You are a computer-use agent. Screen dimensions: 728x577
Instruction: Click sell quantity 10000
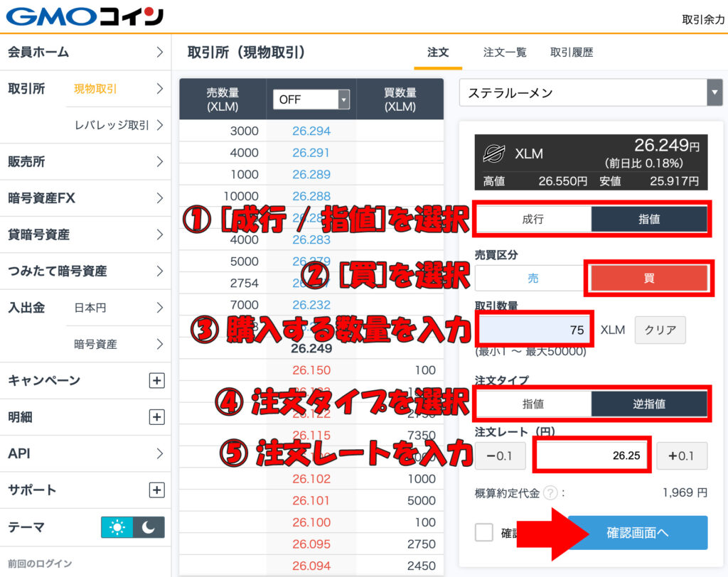241,196
